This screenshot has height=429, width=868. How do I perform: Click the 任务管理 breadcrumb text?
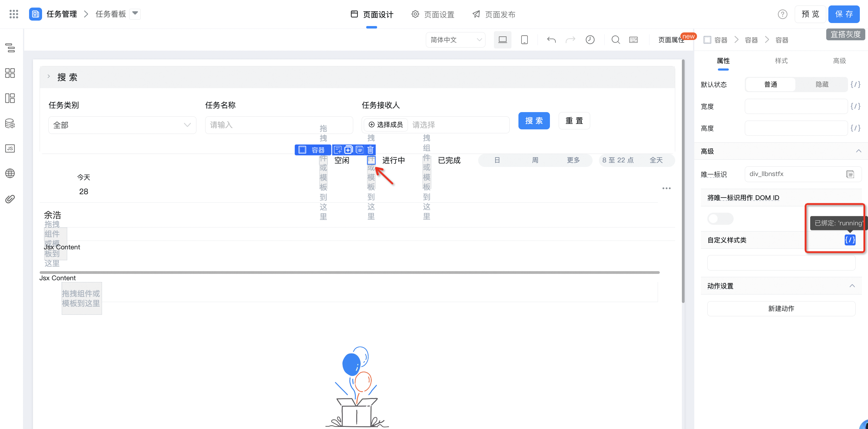click(x=62, y=14)
